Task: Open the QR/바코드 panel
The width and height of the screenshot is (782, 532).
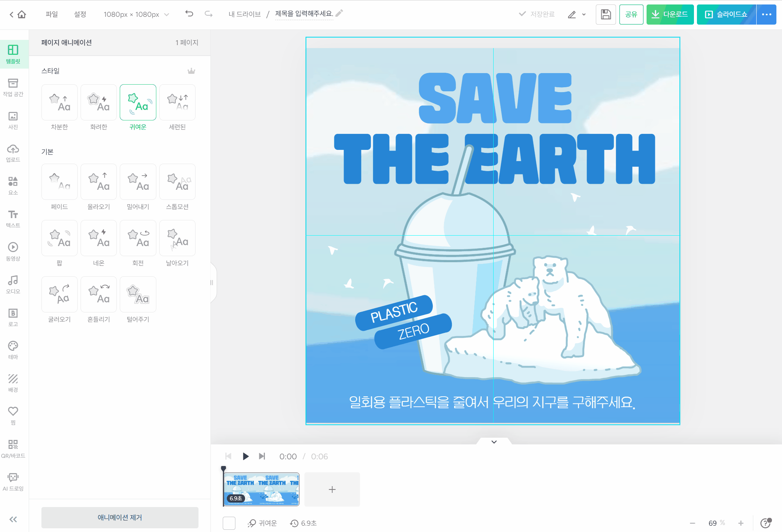Action: [x=13, y=449]
